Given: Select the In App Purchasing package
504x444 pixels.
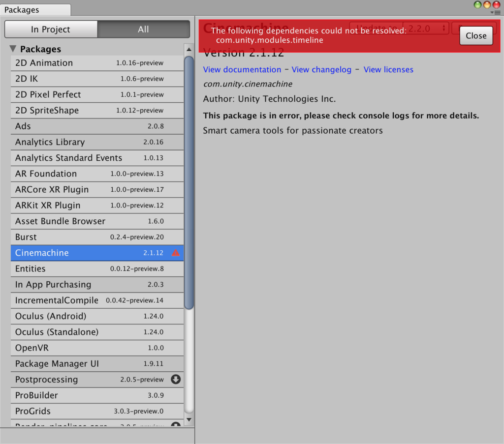Looking at the screenshot, I should [x=97, y=284].
